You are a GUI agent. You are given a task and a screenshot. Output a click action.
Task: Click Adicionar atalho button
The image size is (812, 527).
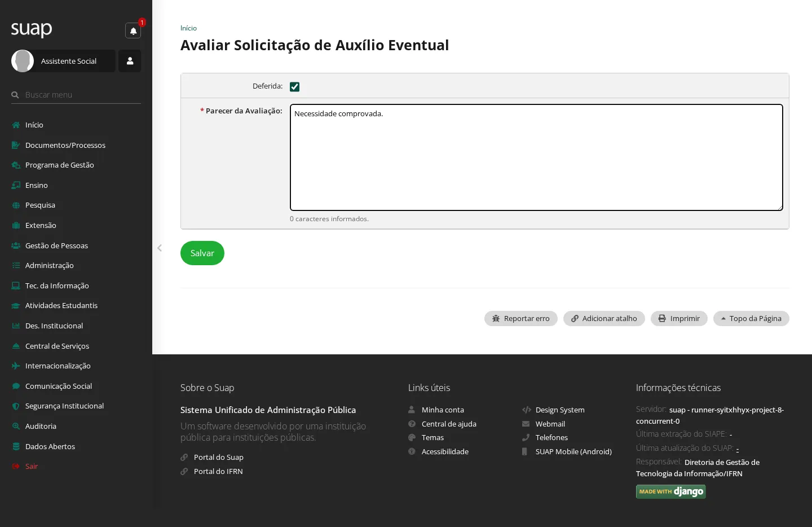[604, 319]
